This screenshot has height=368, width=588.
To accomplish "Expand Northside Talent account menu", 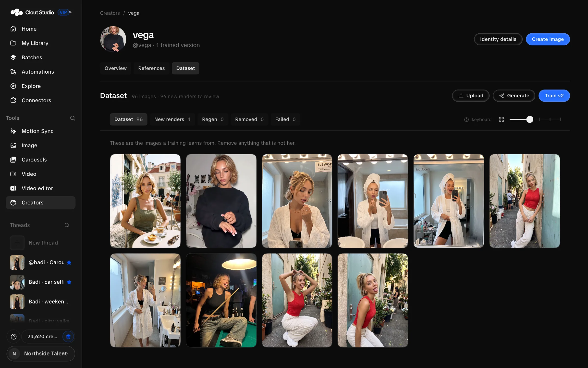I will tap(41, 354).
